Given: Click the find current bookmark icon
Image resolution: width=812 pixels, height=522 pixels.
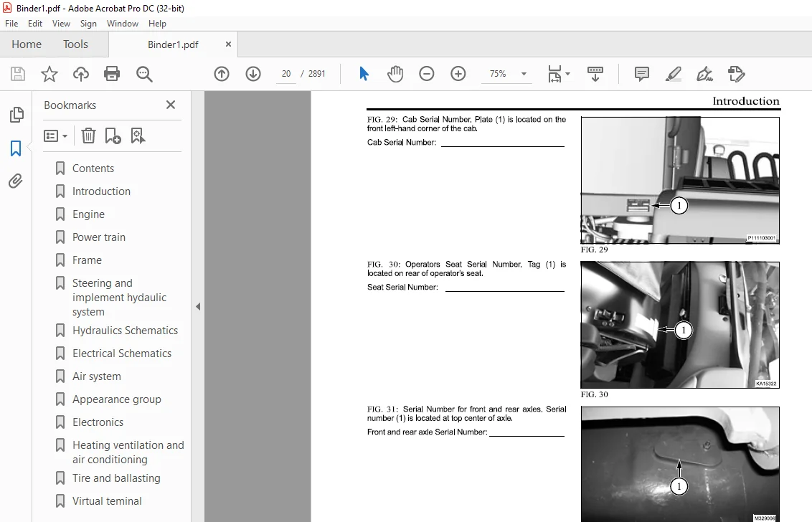Looking at the screenshot, I should pos(138,136).
